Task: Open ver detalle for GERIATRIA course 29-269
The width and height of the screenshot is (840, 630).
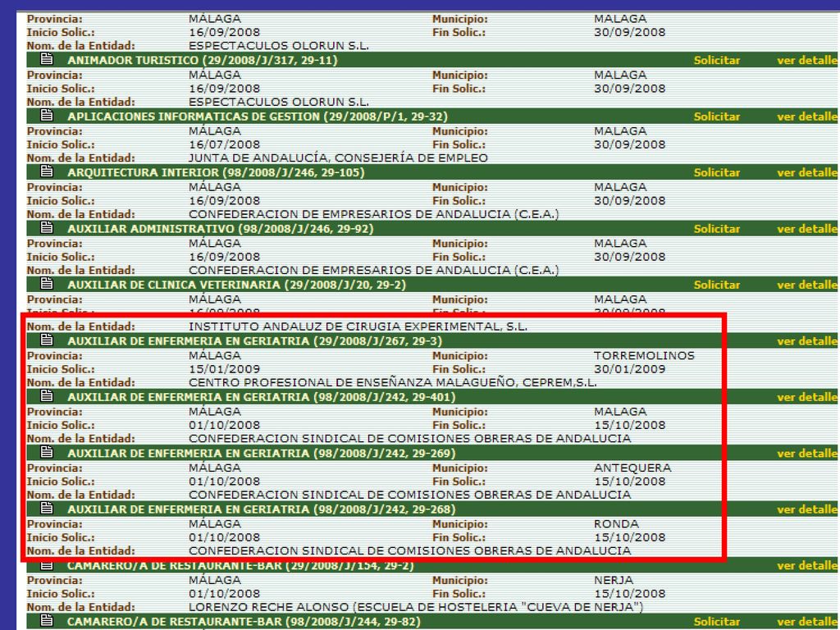Action: click(807, 454)
